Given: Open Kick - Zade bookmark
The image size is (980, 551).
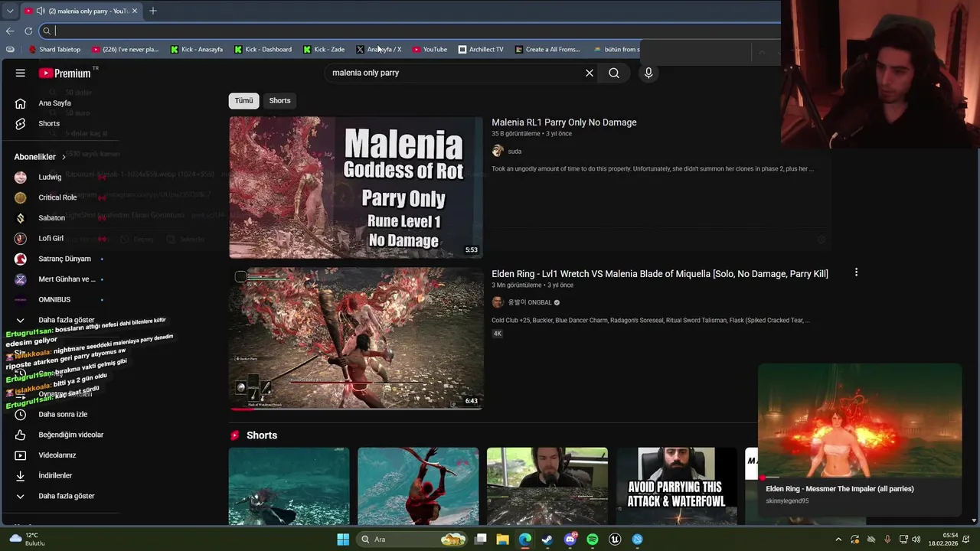Looking at the screenshot, I should tap(324, 49).
